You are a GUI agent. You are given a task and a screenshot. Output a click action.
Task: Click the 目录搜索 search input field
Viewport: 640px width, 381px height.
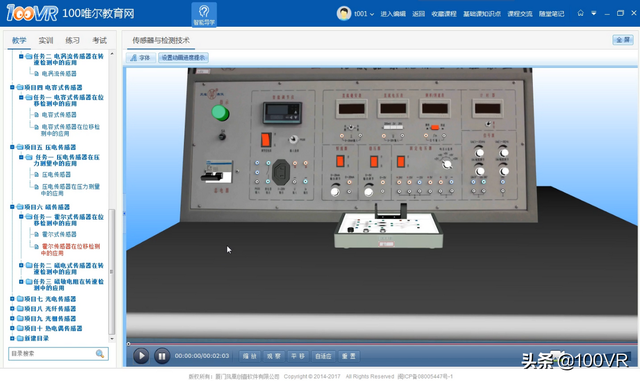(52, 354)
